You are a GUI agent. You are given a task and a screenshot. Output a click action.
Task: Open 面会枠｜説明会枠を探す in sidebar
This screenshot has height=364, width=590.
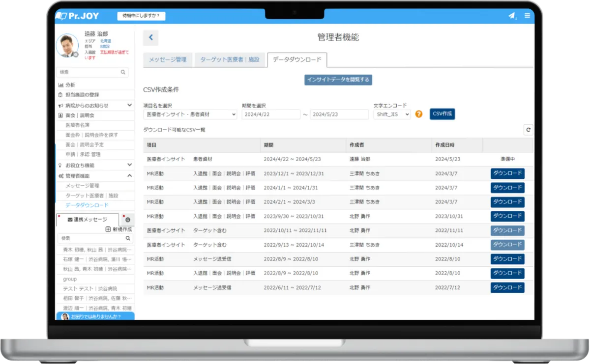click(x=91, y=135)
